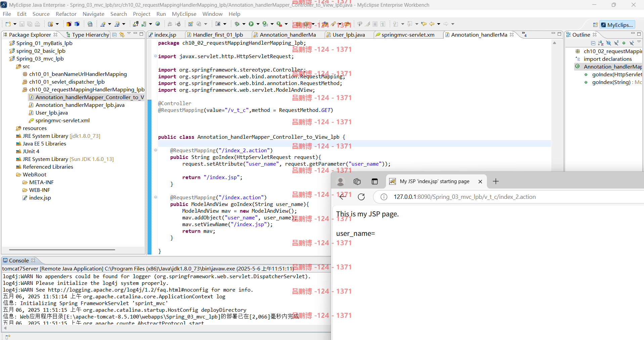644x340 pixels.
Task: Click the Last Edit Location icon
Action: pyautogui.click(x=424, y=24)
